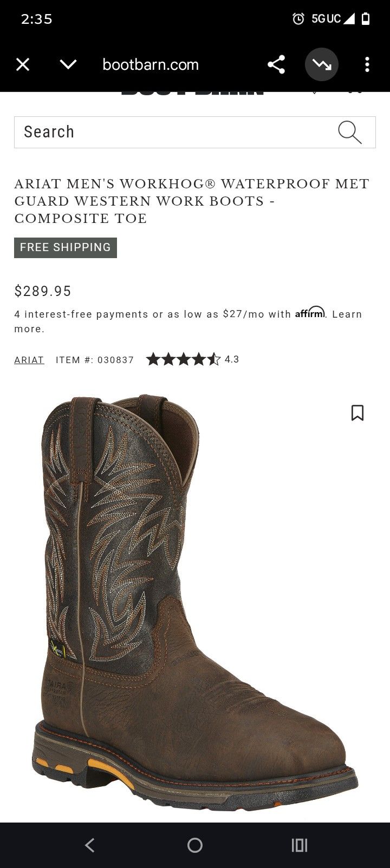The height and width of the screenshot is (868, 390).
Task: Click the FREE SHIPPING badge
Action: click(x=66, y=247)
